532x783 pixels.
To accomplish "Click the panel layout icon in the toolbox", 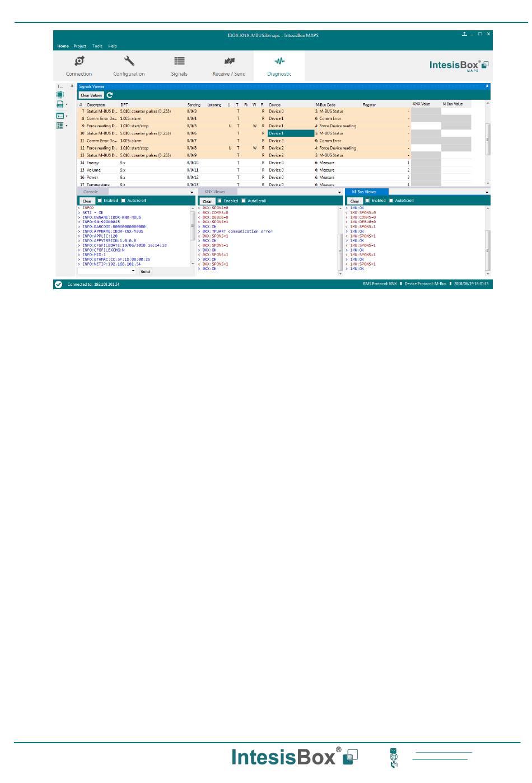I will click(x=60, y=126).
